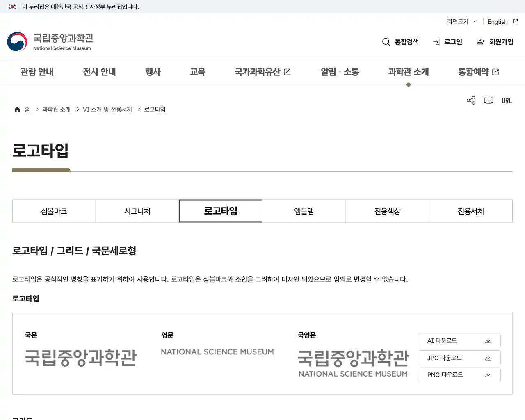Screen dimensions: 525x420
Task: Click the 로그인 login icon
Action: [436, 41]
